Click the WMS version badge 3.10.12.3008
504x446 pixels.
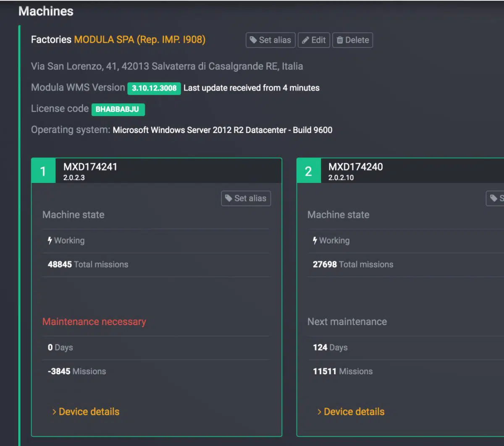pos(154,88)
